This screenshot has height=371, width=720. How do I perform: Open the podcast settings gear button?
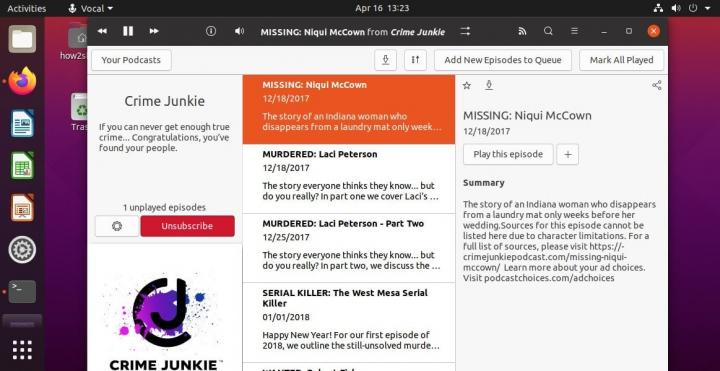click(117, 226)
